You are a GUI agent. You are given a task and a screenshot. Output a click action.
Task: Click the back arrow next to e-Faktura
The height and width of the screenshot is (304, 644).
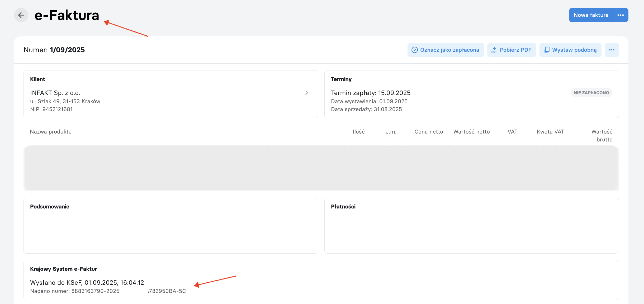tap(21, 15)
